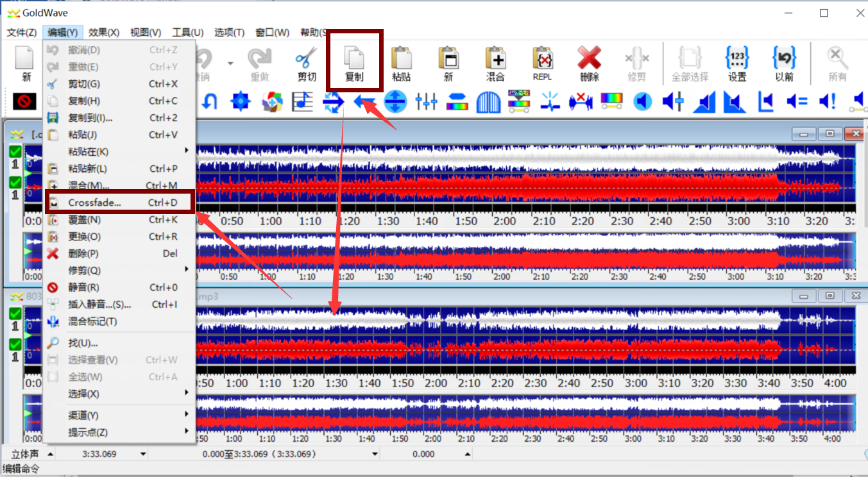This screenshot has width=868, height=477.
Task: Toggle the green channel checkbox of the 803 mp3 window
Action: pos(14,314)
